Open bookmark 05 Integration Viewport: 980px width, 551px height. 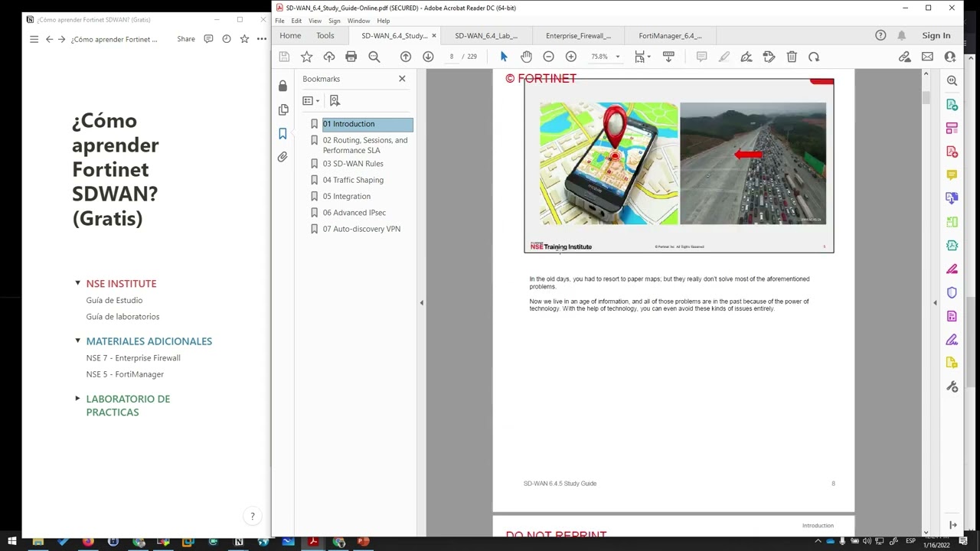346,197
